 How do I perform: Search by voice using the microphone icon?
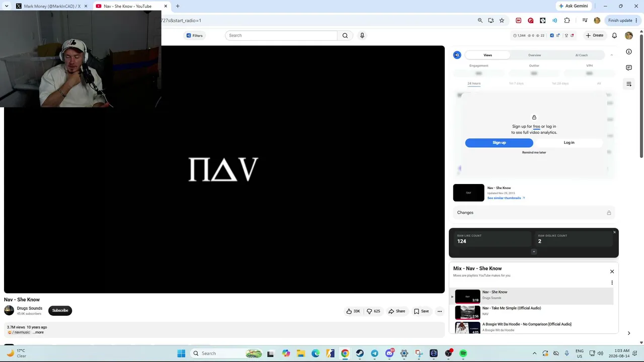click(362, 36)
